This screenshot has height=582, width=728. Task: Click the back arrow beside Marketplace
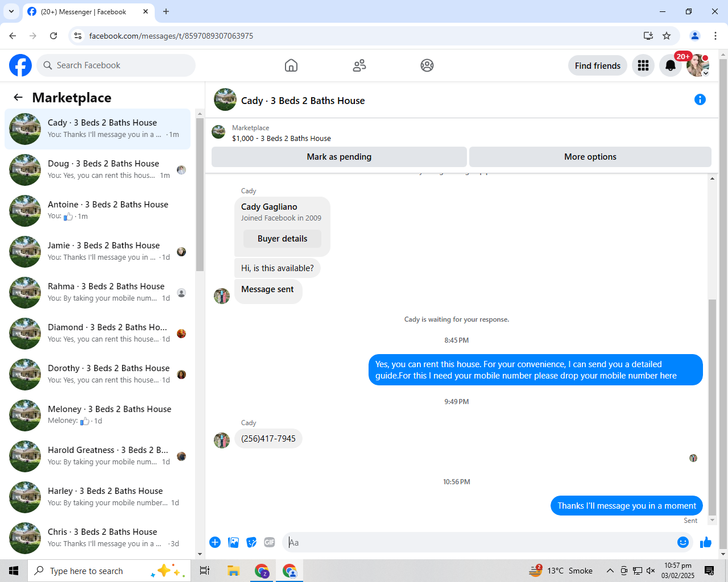tap(18, 97)
